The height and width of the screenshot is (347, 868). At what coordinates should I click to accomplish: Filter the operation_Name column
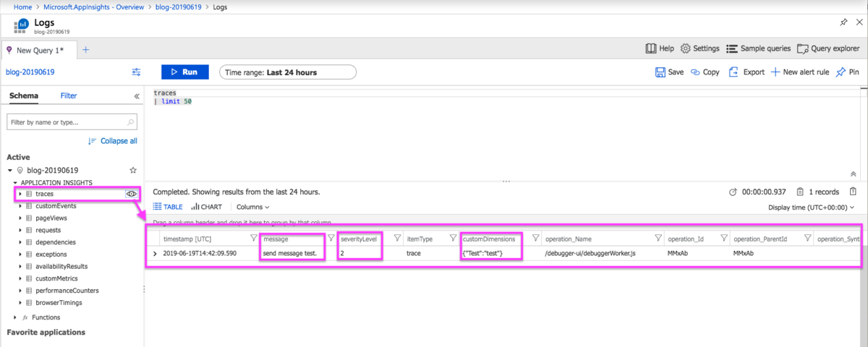click(658, 238)
